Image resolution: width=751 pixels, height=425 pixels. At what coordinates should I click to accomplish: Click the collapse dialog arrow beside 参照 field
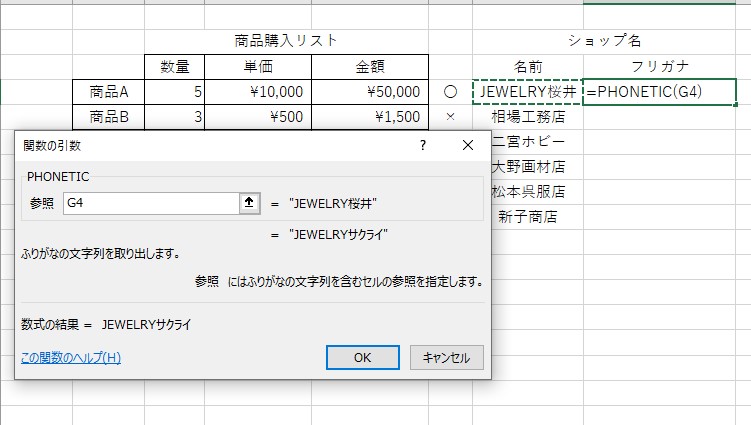click(x=249, y=204)
